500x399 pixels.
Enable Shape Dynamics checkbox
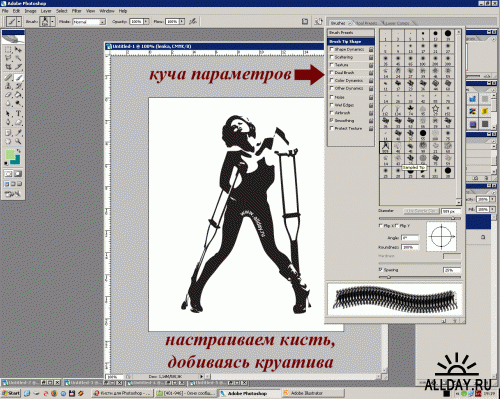332,49
